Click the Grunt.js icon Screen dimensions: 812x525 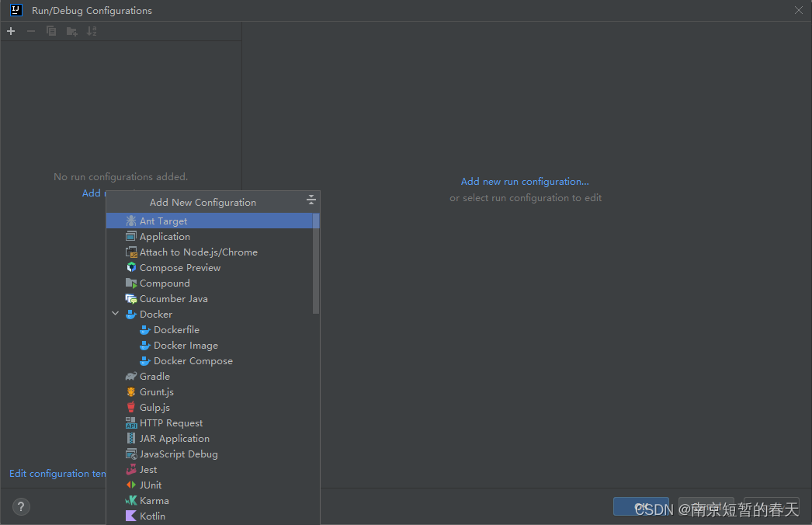coord(131,391)
